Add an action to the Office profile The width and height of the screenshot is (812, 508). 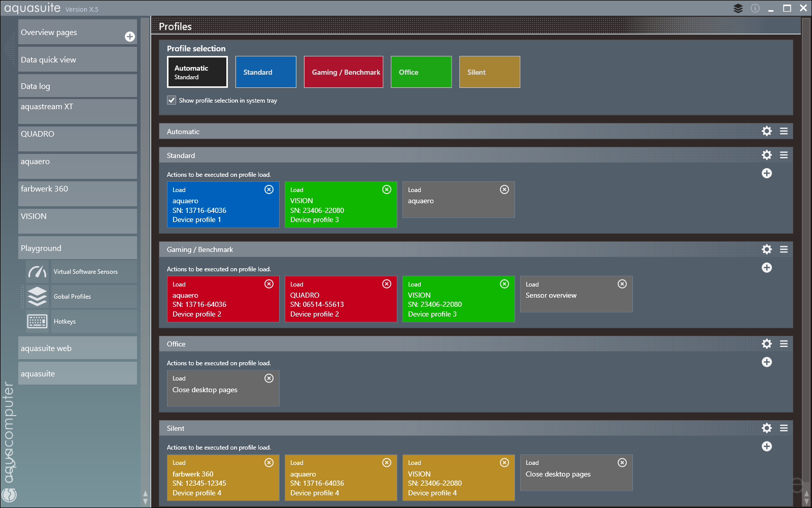[x=767, y=362]
